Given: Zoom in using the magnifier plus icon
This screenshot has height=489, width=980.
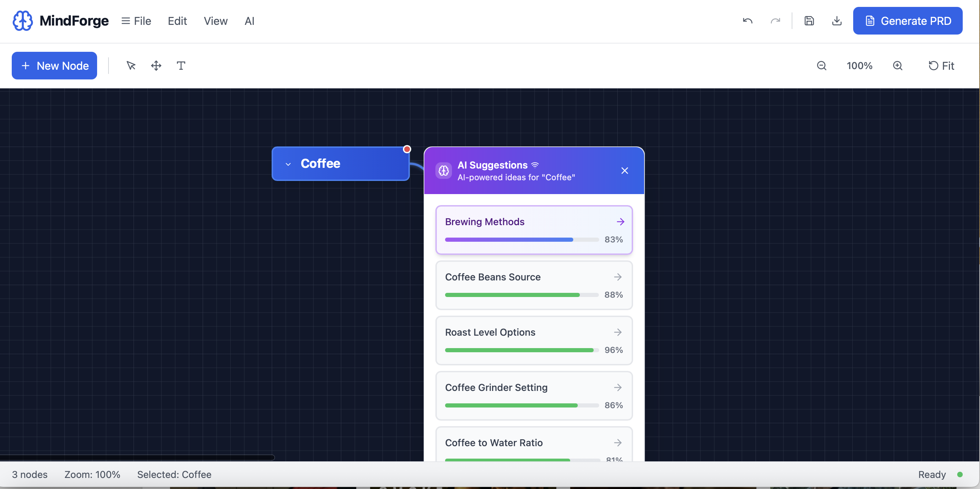Looking at the screenshot, I should point(898,65).
